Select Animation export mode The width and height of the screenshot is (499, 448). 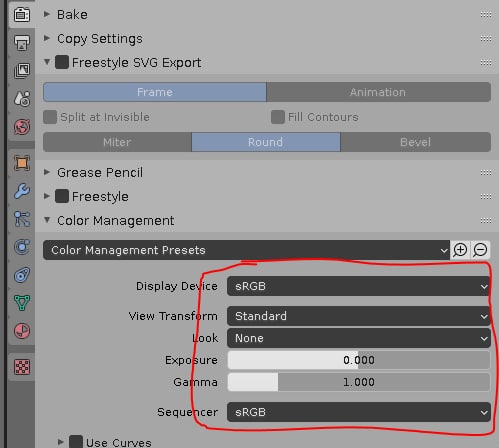click(378, 92)
